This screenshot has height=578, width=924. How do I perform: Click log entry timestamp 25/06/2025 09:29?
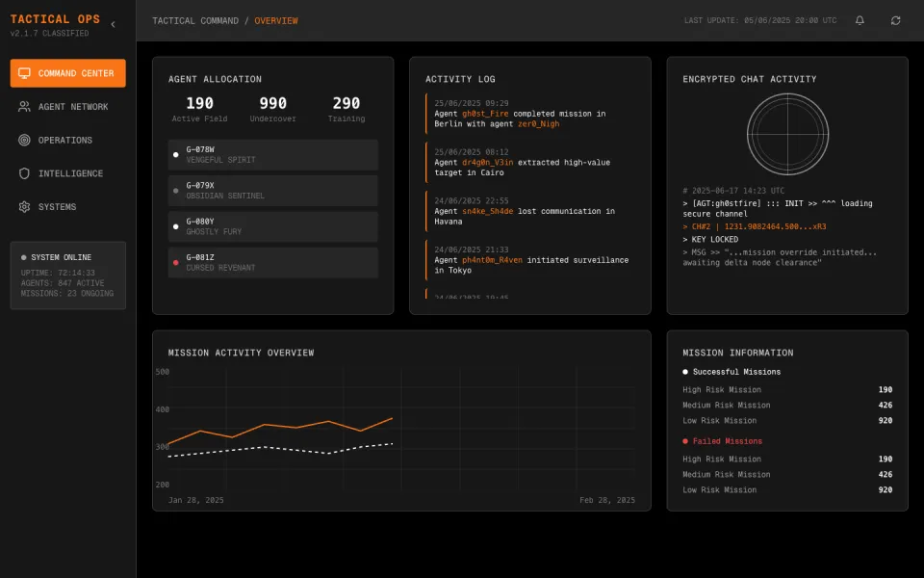point(472,103)
